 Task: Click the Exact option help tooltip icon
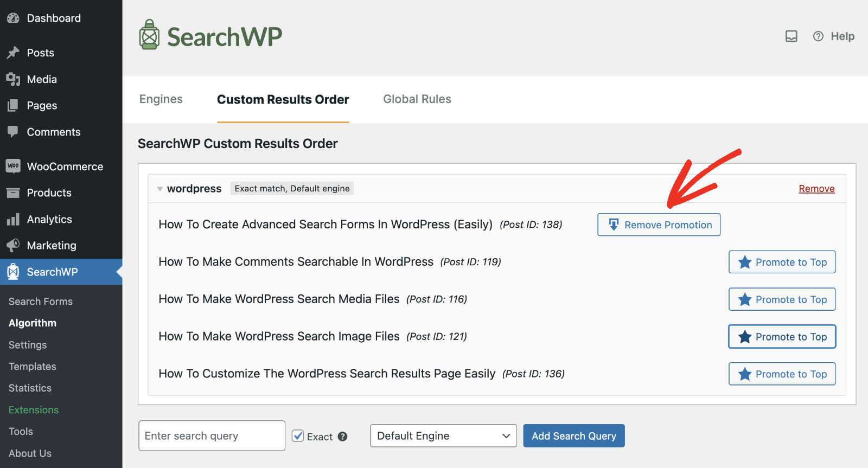pyautogui.click(x=342, y=437)
